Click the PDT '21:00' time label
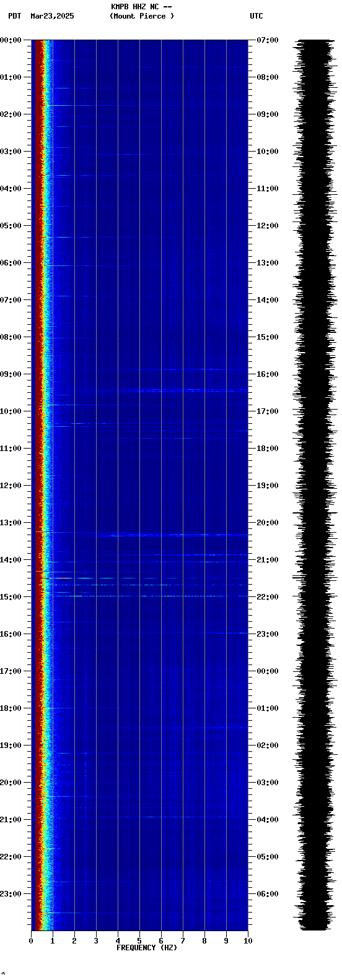 11,820
